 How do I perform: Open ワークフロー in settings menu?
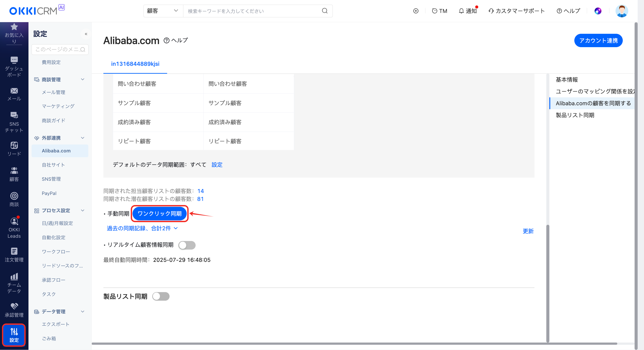tap(56, 252)
